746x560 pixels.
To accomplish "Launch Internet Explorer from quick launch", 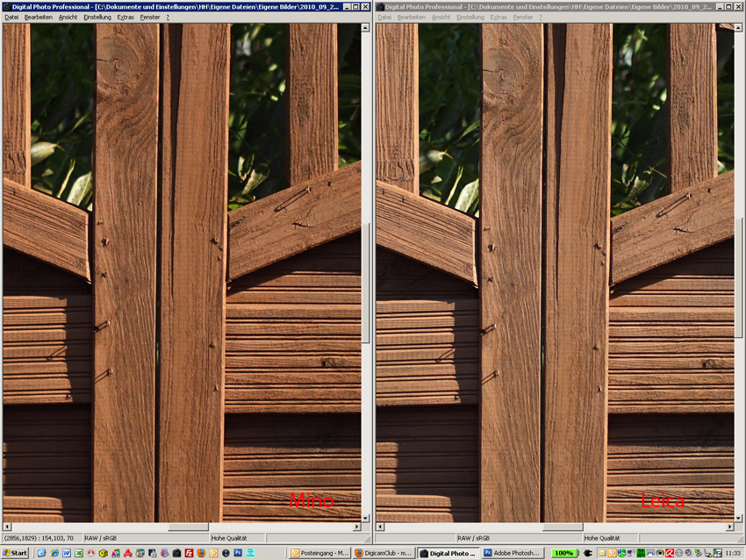I will coord(54,553).
